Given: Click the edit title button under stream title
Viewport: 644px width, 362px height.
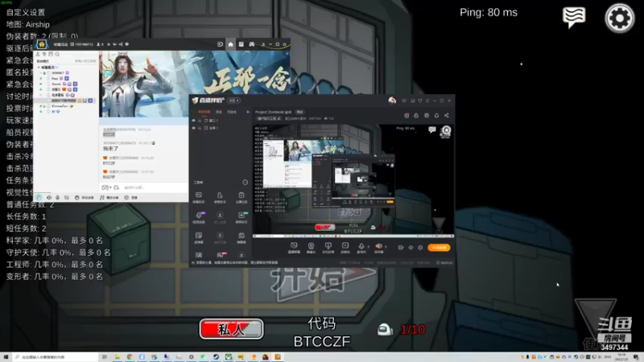Looking at the screenshot, I should click(x=270, y=118).
